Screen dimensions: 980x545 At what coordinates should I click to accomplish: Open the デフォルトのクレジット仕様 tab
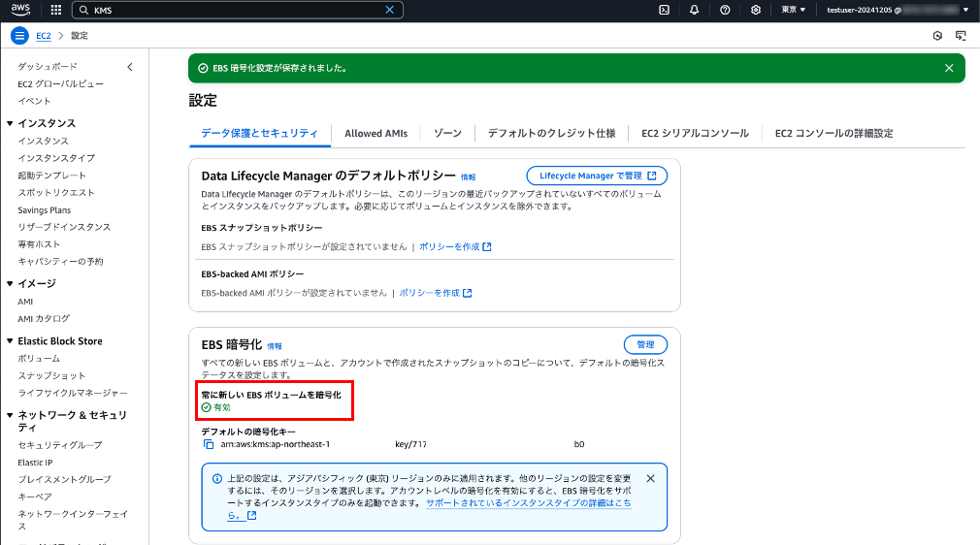pyautogui.click(x=551, y=133)
